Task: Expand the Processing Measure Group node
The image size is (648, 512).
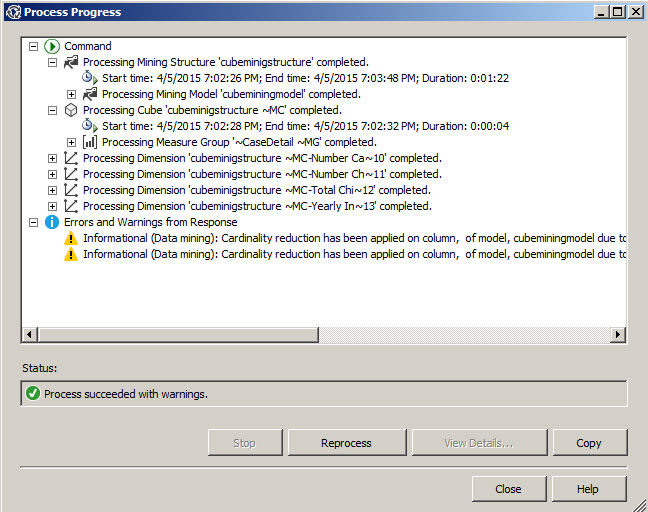Action: (x=71, y=143)
